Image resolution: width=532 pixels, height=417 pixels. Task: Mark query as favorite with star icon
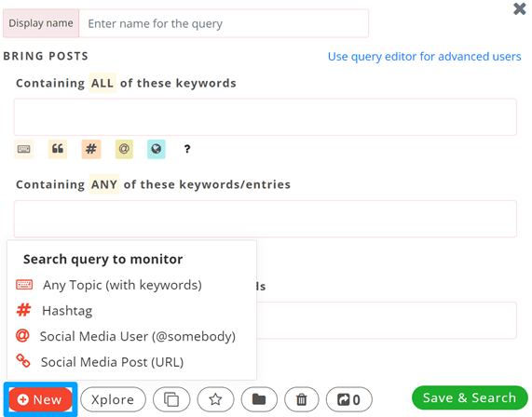point(215,399)
